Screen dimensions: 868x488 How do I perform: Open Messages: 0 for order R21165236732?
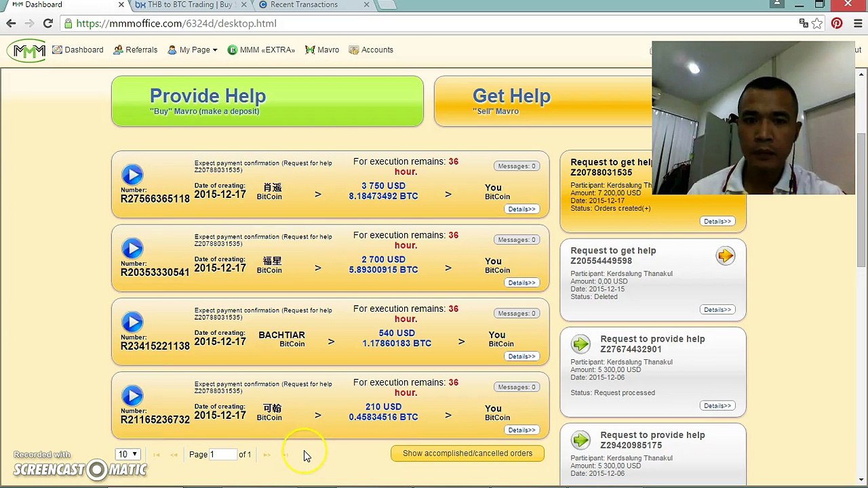pos(516,387)
